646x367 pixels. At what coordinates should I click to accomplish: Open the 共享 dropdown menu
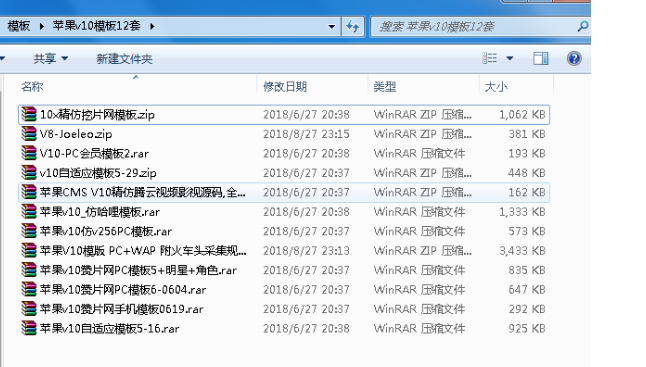point(50,58)
